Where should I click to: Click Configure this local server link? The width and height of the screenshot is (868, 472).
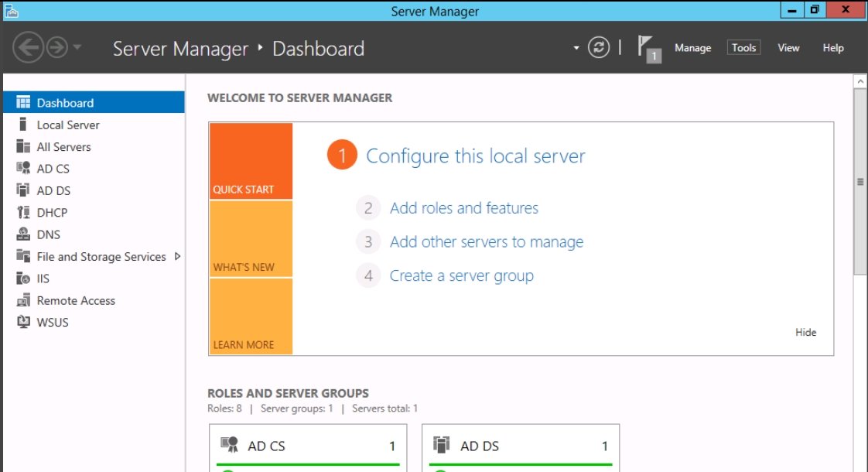[476, 156]
